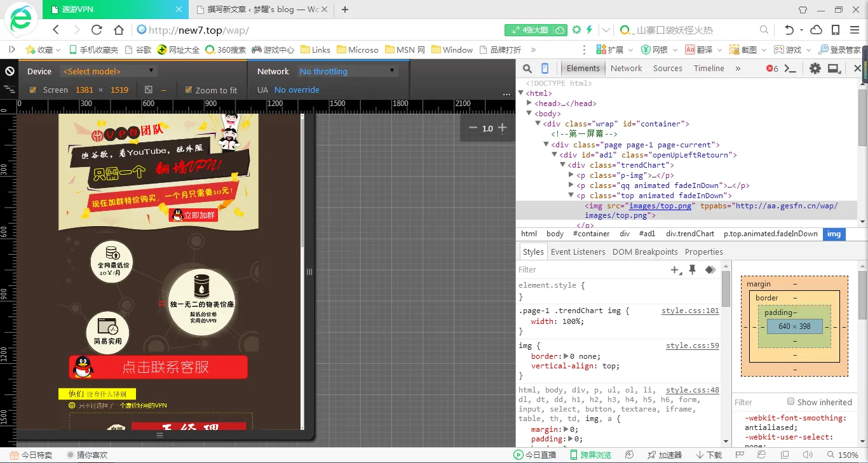This screenshot has height=463, width=868.
Task: Open the Device Select model dropdown
Action: 108,71
